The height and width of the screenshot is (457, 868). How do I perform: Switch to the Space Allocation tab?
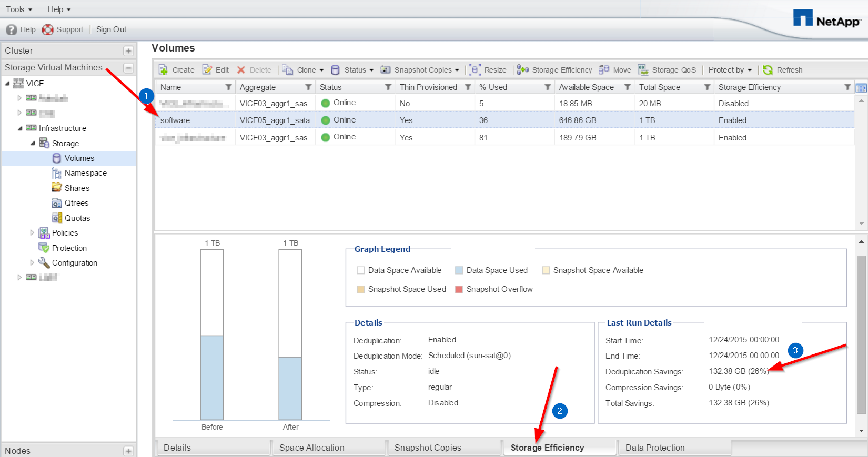(311, 448)
